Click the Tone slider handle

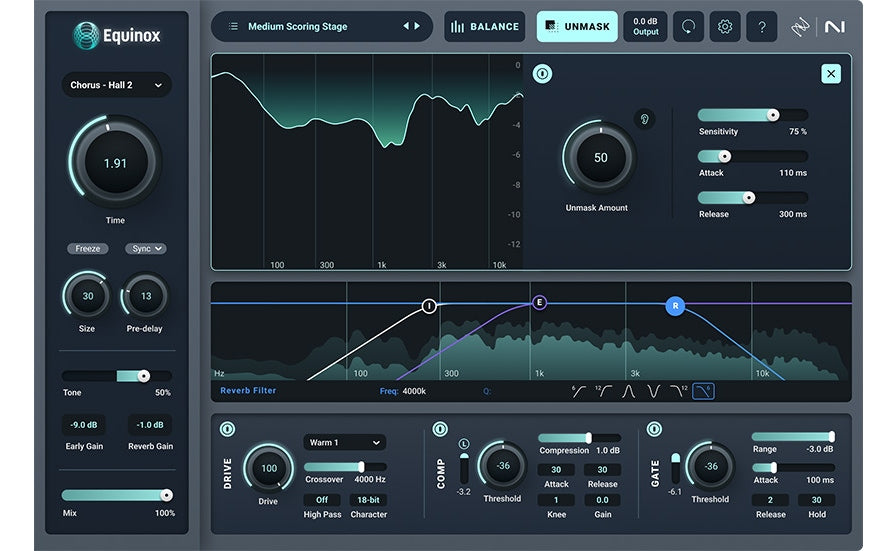(x=143, y=376)
